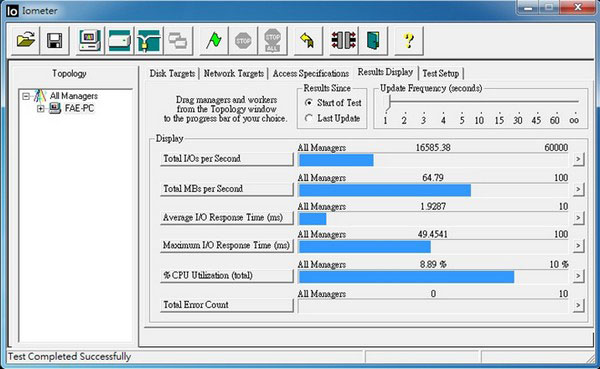
Task: Click the Stop All tests icon
Action: pyautogui.click(x=272, y=40)
